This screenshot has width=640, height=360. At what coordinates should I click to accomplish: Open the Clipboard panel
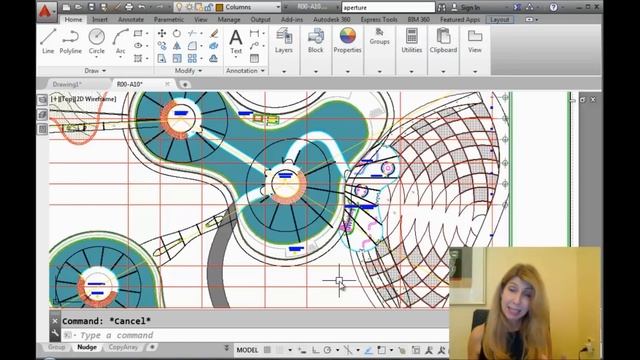pyautogui.click(x=443, y=40)
